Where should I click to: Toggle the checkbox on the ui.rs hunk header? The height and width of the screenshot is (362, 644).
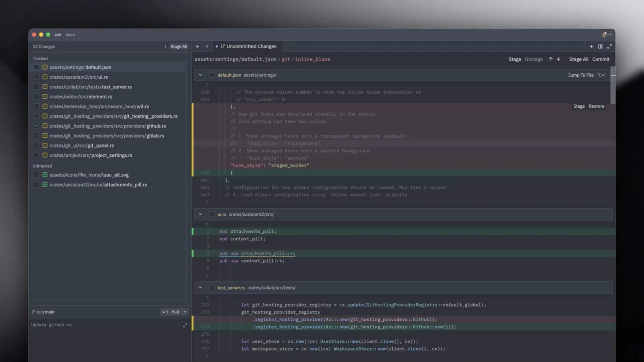(x=212, y=214)
